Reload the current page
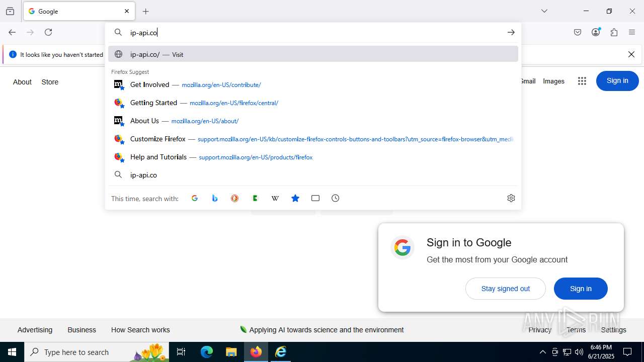Image resolution: width=644 pixels, height=362 pixels. (x=48, y=32)
